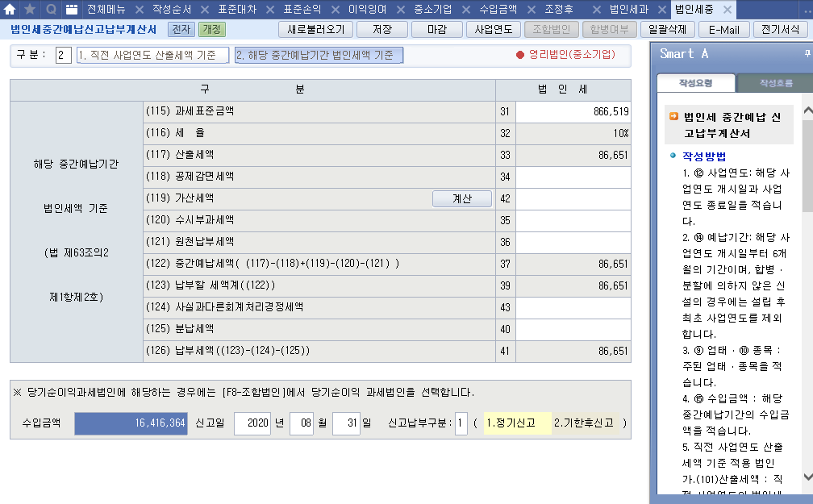The width and height of the screenshot is (813, 504).
Task: Click the star favorites icon
Action: point(30,10)
